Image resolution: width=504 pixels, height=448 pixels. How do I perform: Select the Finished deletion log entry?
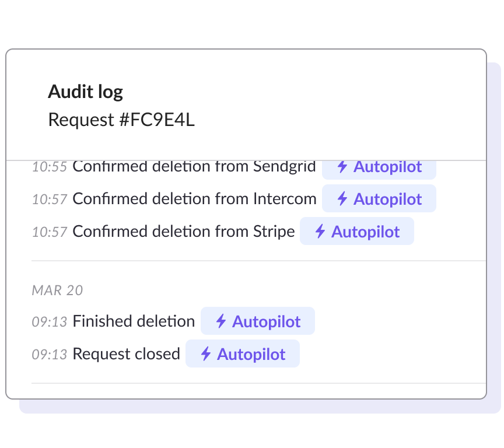pos(134,321)
